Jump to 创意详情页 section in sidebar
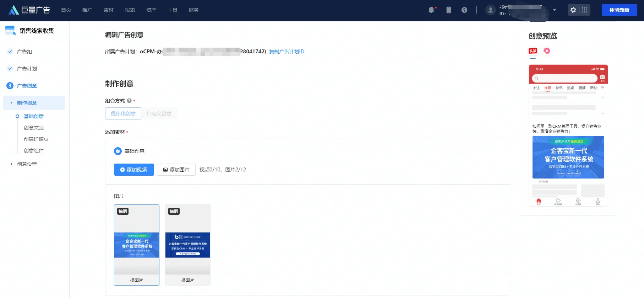The height and width of the screenshot is (298, 644). pyautogui.click(x=36, y=139)
